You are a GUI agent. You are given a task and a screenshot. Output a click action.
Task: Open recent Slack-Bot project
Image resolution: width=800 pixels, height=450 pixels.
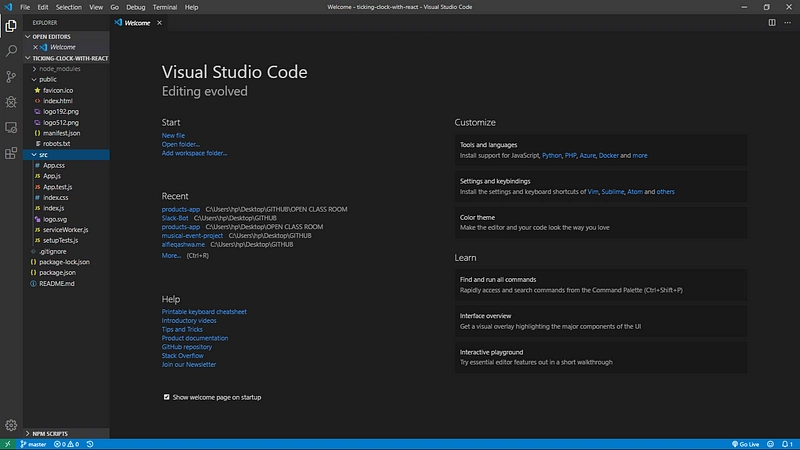click(175, 218)
